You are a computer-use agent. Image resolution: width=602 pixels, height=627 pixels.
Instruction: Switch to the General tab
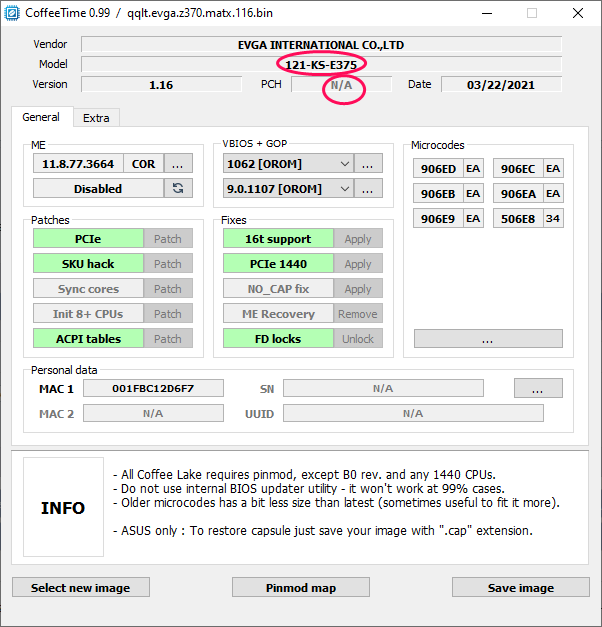tap(42, 117)
